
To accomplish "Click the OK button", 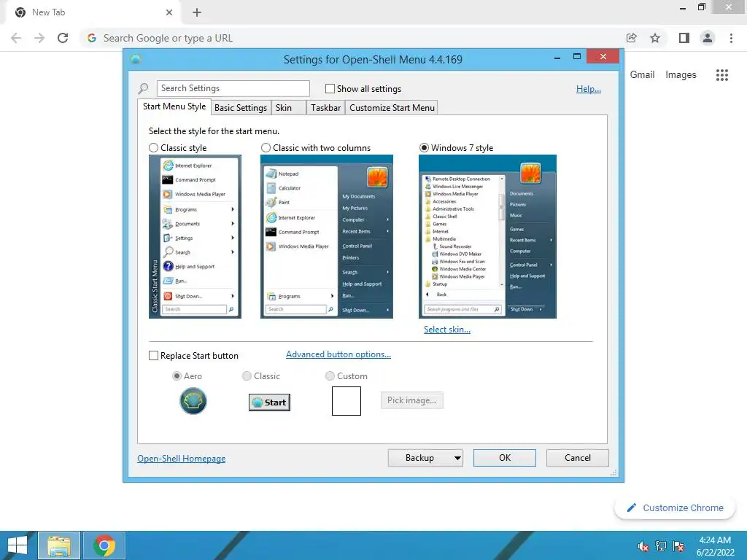I will pyautogui.click(x=505, y=458).
